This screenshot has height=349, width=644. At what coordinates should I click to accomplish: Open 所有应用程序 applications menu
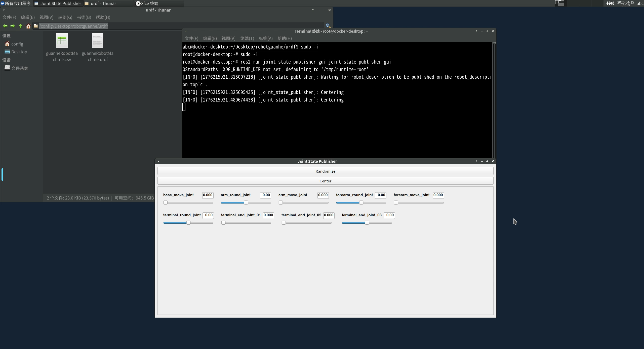(x=16, y=4)
